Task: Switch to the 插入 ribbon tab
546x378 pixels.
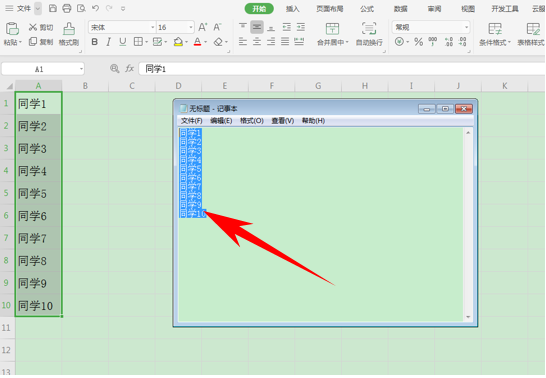Action: (x=292, y=9)
